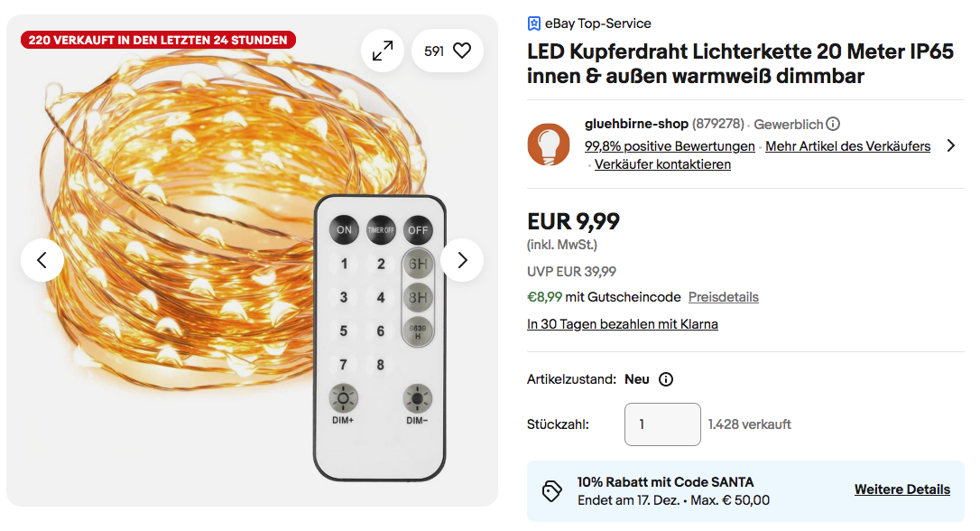980x531 pixels.
Task: Expand seller details with right chevron
Action: click(x=950, y=145)
